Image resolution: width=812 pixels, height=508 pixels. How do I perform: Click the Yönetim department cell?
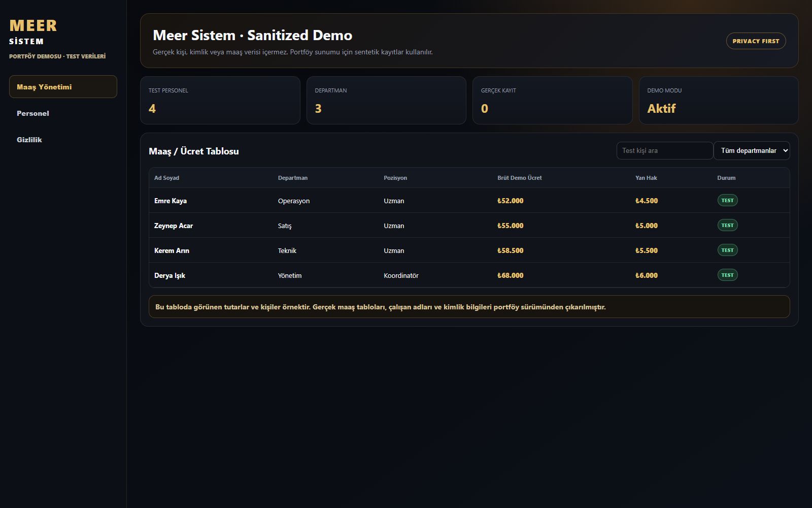[290, 275]
